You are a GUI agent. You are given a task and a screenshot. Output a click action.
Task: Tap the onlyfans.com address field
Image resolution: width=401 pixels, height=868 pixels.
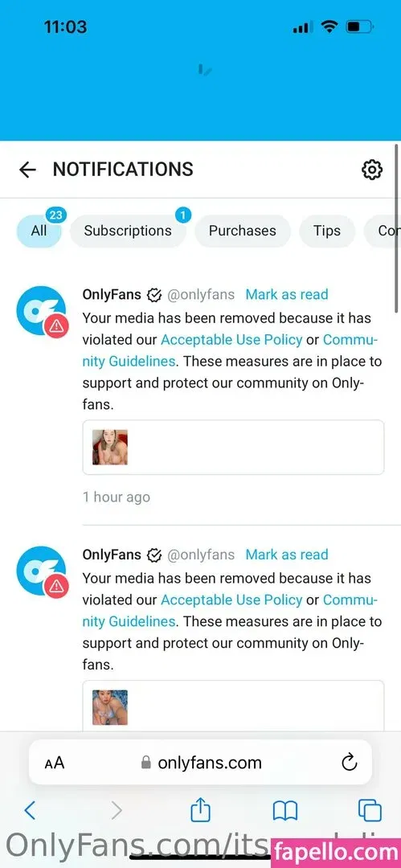(x=200, y=763)
